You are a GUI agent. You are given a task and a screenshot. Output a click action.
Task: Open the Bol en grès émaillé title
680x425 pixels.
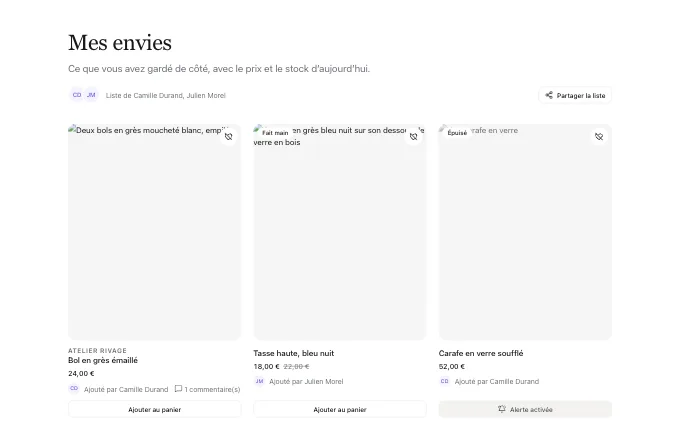(103, 360)
